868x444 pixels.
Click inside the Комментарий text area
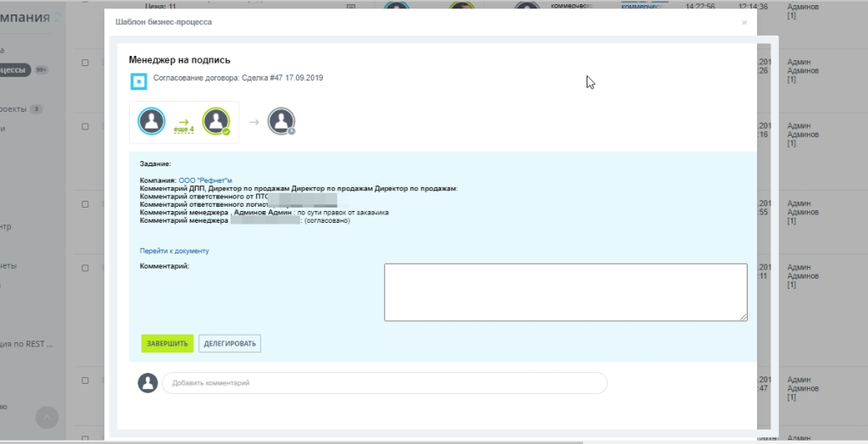[565, 292]
